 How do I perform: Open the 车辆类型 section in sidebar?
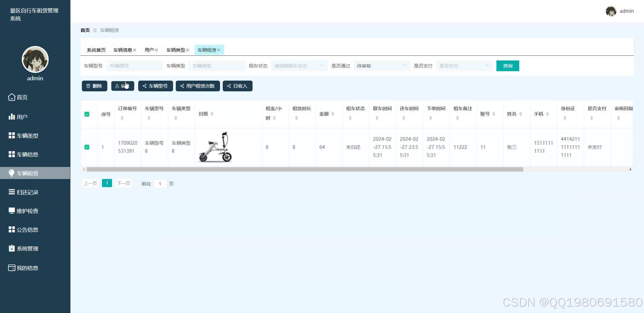(27, 135)
